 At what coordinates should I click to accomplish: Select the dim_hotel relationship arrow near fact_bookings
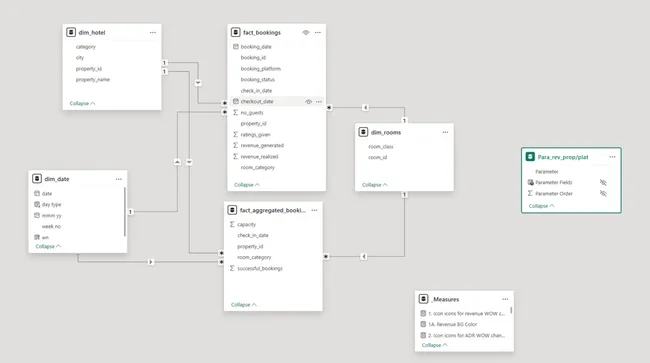click(198, 83)
